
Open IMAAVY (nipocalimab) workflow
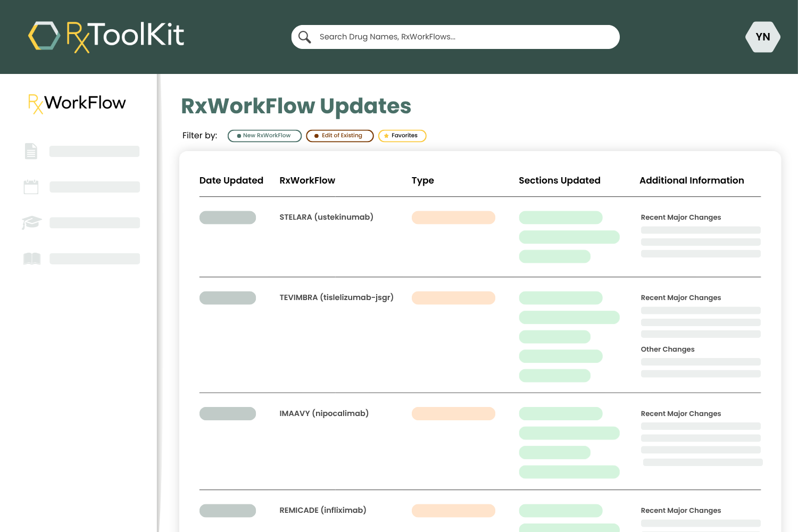pos(324,413)
